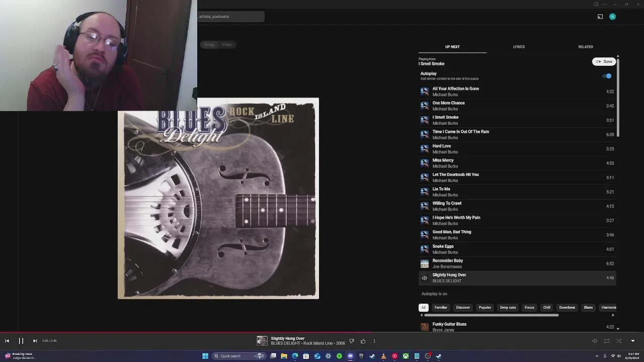Open the taskbar clock and date
Viewport: 644px width, 362px height.
(631, 356)
